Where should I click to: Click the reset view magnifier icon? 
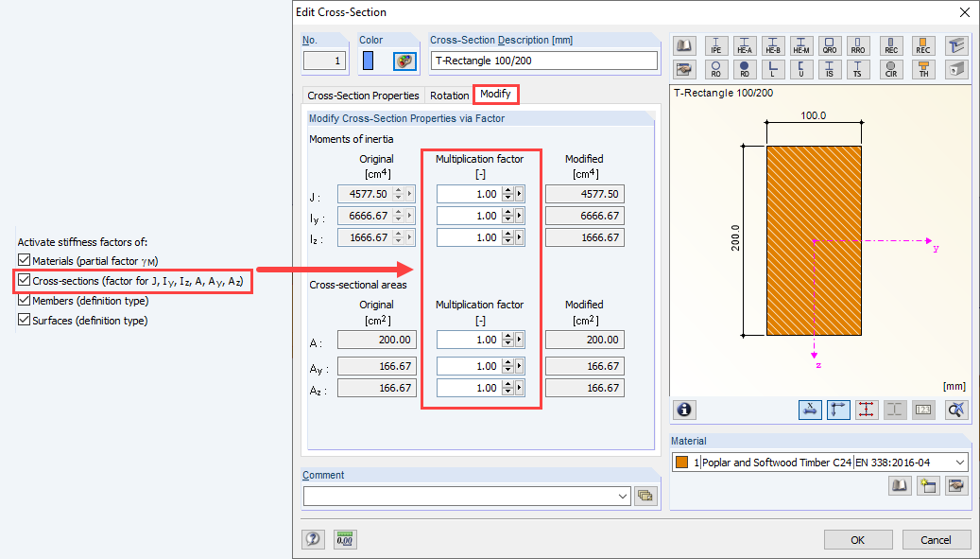tap(956, 410)
